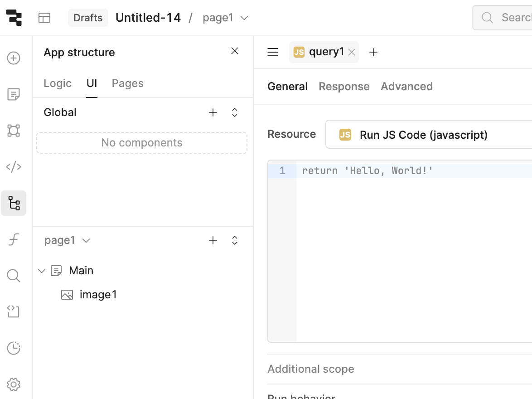Open the Add component plus icon in sidebar
The height and width of the screenshot is (399, 532).
click(14, 58)
